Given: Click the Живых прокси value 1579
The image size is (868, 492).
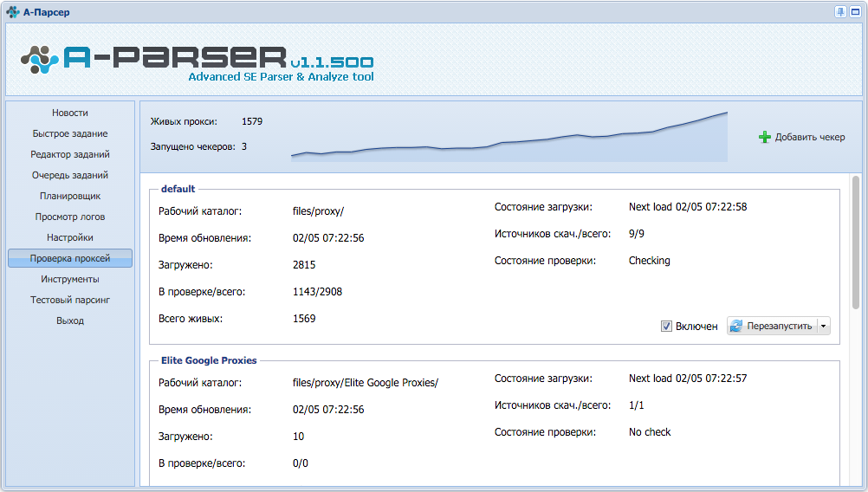Looking at the screenshot, I should [x=252, y=121].
